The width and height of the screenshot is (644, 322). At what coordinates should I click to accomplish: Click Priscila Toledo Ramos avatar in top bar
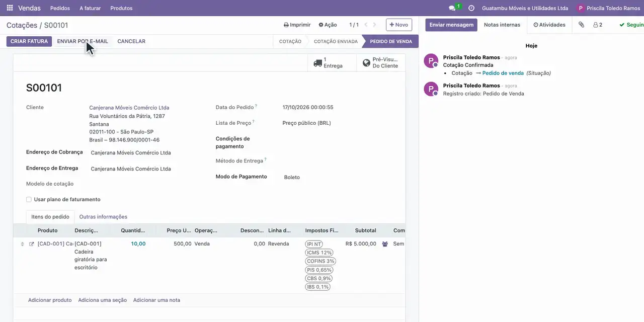581,8
